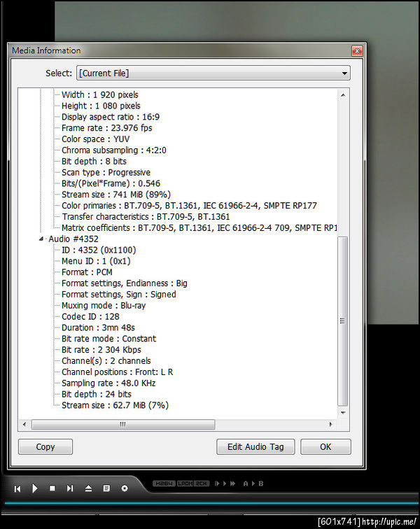
Task: Select 'Bit rate : 2 304 Kbps' row
Action: pyautogui.click(x=101, y=350)
